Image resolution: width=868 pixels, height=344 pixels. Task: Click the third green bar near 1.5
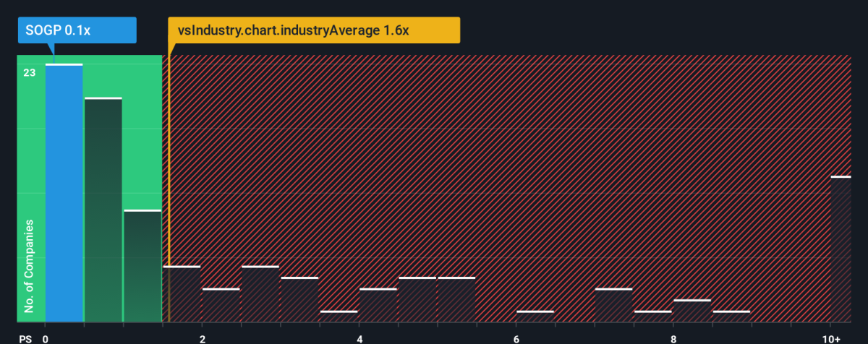pyautogui.click(x=142, y=266)
